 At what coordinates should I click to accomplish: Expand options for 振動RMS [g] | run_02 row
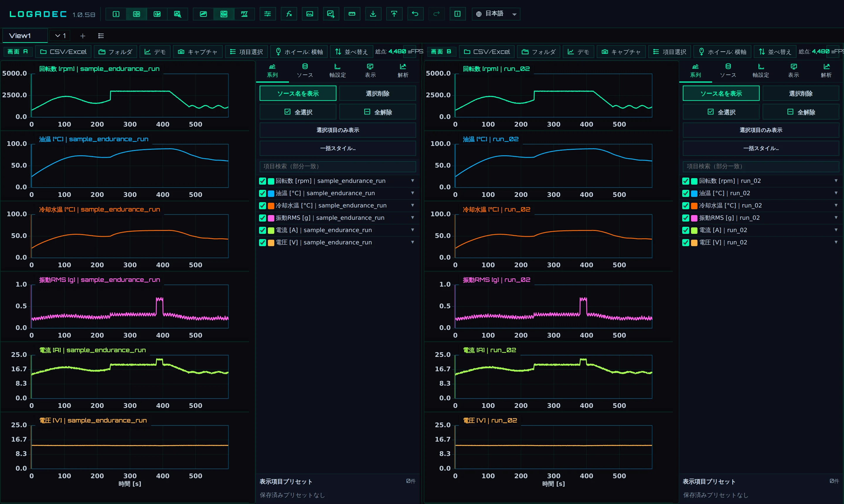(836, 217)
